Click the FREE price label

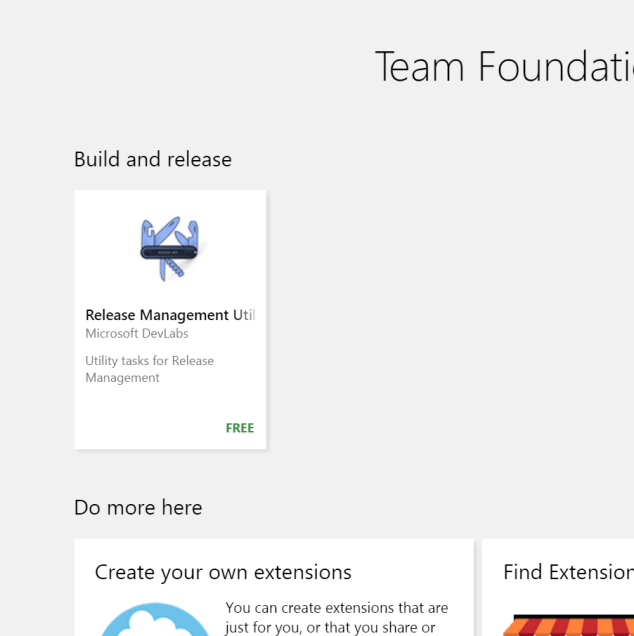pyautogui.click(x=240, y=428)
